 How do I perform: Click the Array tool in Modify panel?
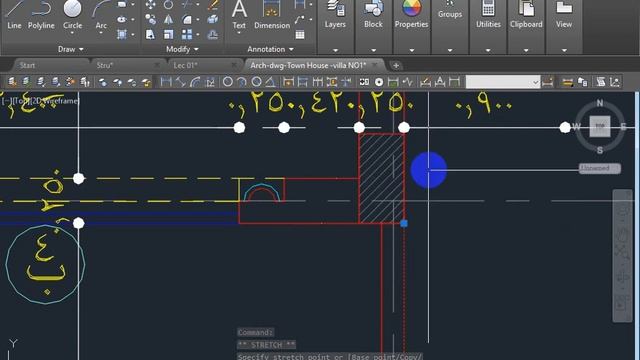click(x=187, y=34)
